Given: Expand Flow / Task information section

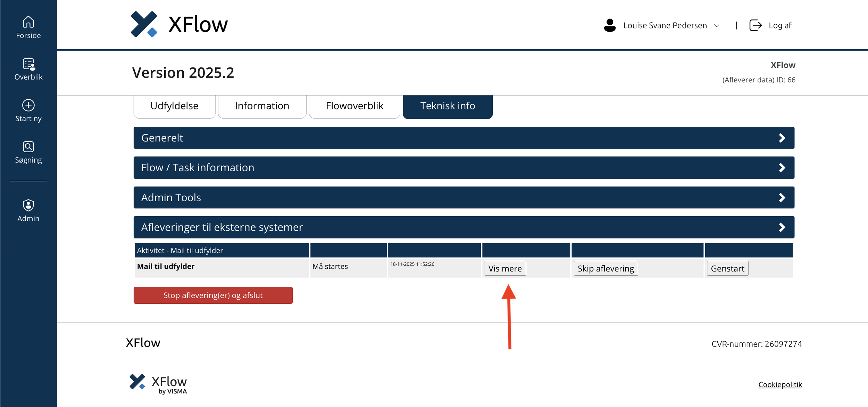Looking at the screenshot, I should [464, 168].
